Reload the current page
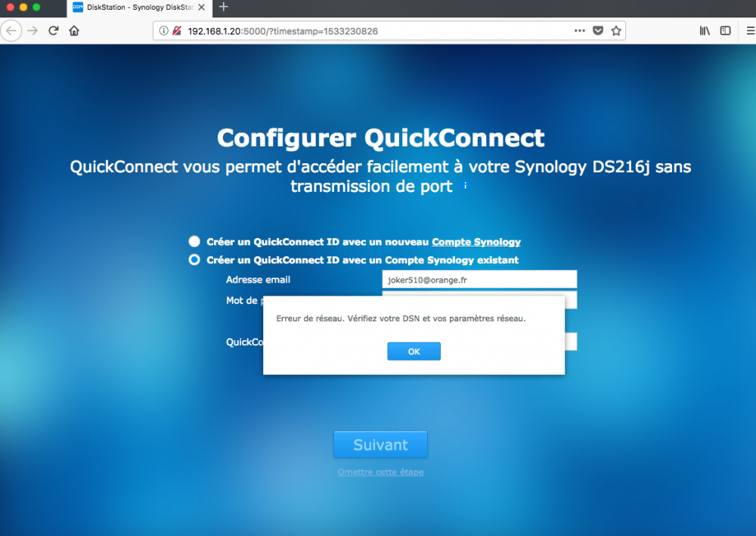Viewport: 756px width, 536px height. (x=54, y=31)
